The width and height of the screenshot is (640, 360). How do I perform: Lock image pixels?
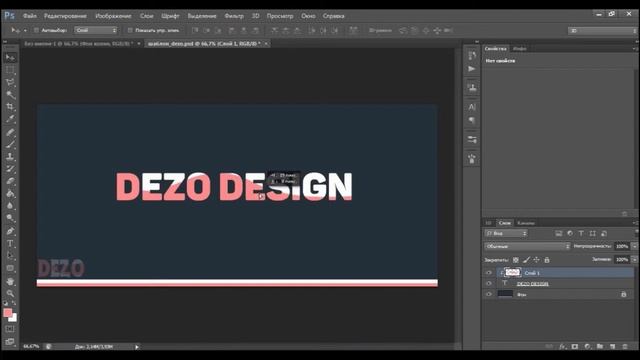click(526, 260)
